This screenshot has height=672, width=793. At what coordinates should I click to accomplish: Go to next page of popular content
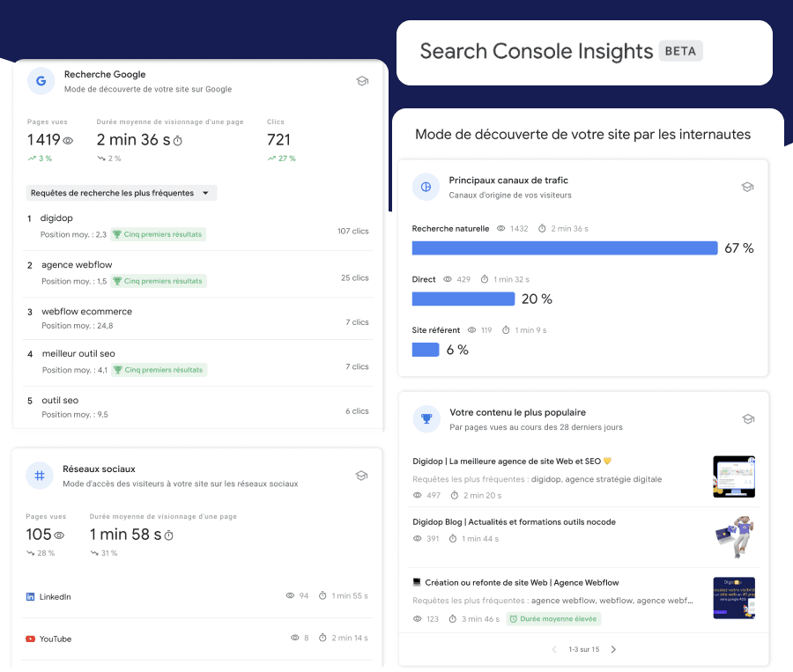(x=613, y=650)
